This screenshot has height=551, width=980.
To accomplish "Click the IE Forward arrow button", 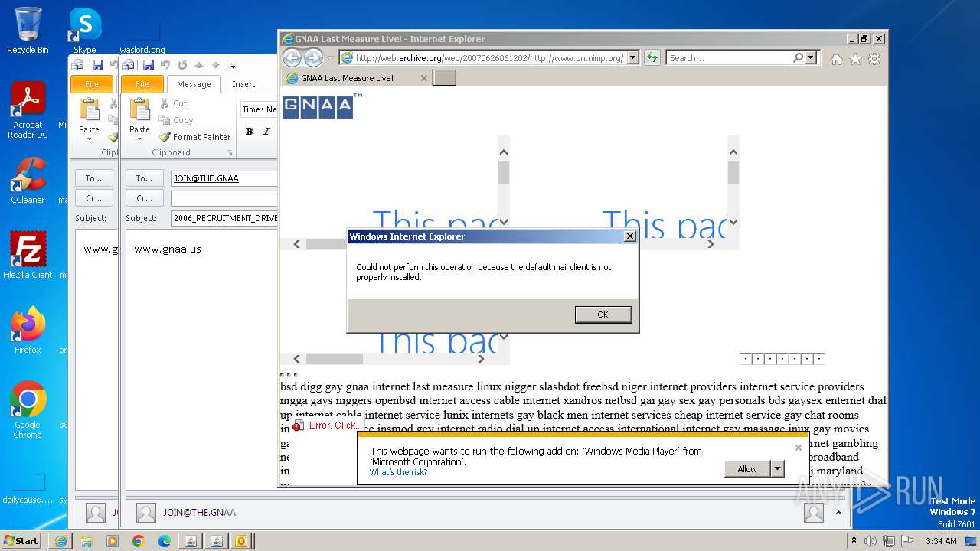I will [313, 57].
